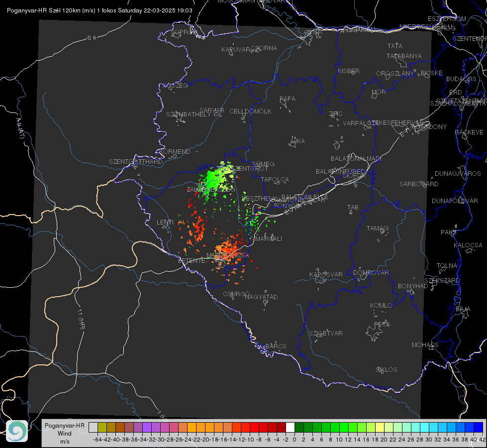Click the PÉCS city label
Image resolution: width=487 pixels, height=448 pixels.
coord(382,325)
